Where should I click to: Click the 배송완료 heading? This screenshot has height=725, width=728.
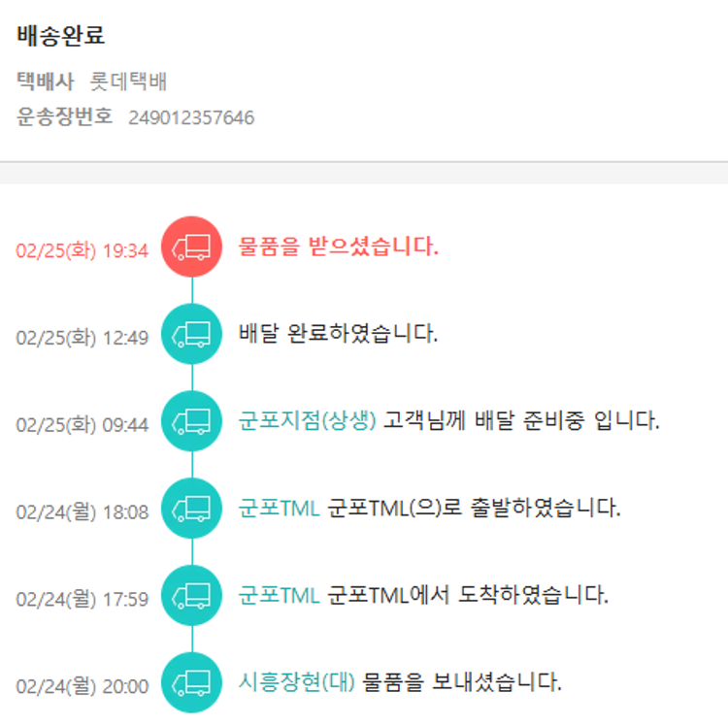(60, 37)
